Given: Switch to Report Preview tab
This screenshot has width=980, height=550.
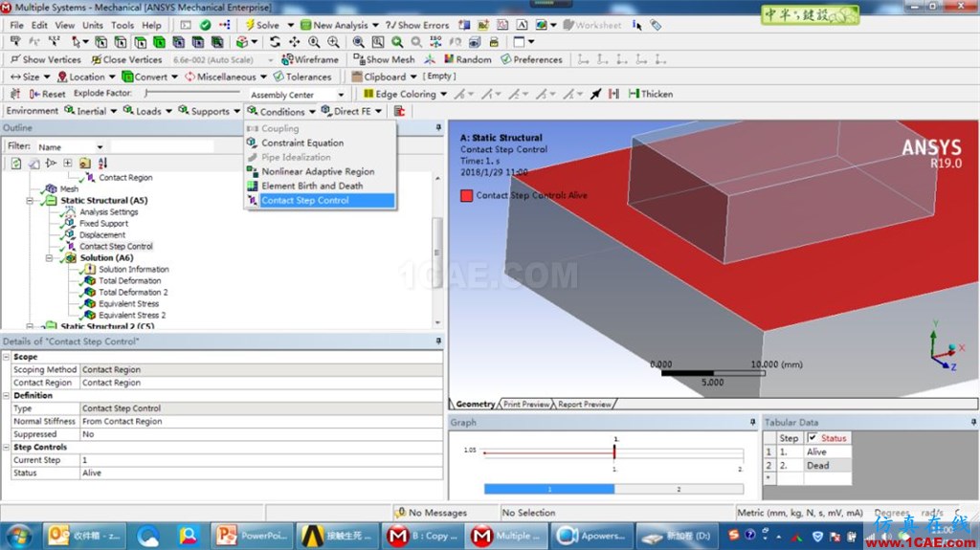Looking at the screenshot, I should point(585,405).
